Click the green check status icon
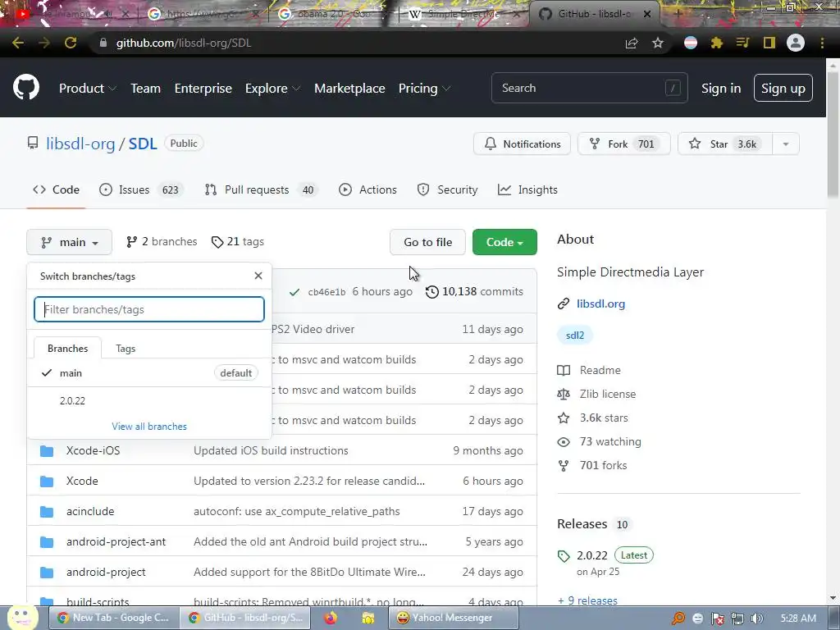The height and width of the screenshot is (630, 840). (294, 292)
